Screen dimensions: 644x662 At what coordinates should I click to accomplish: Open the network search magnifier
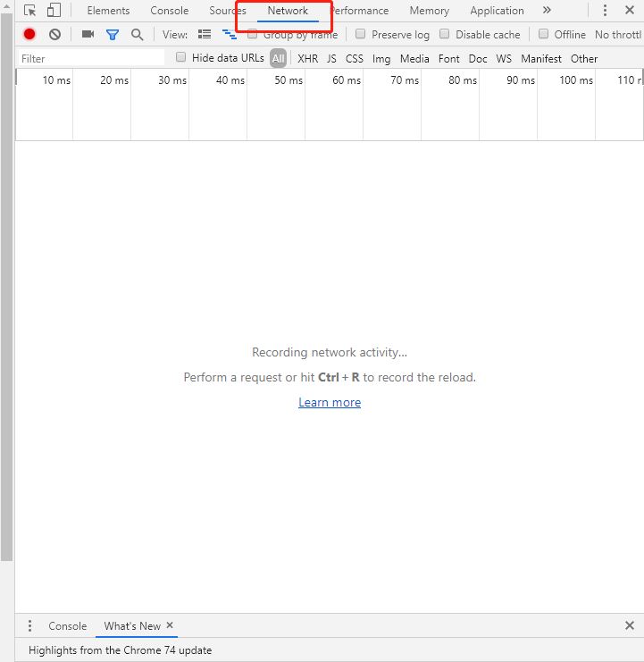click(x=137, y=34)
